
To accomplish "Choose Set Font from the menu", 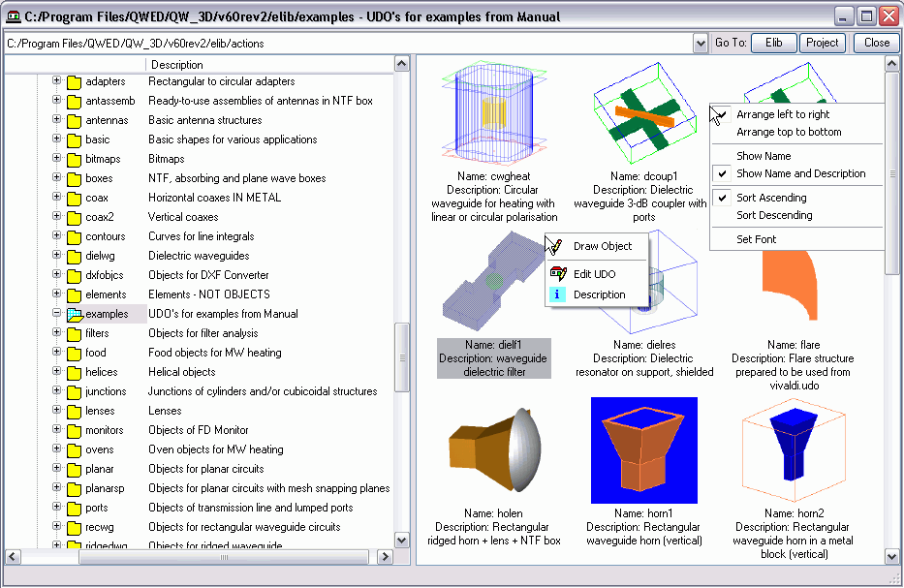I will pos(756,239).
